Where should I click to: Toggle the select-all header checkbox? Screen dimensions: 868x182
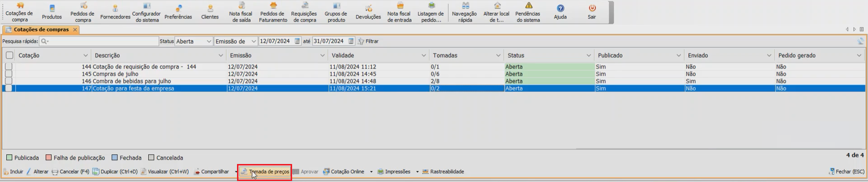pos(9,55)
